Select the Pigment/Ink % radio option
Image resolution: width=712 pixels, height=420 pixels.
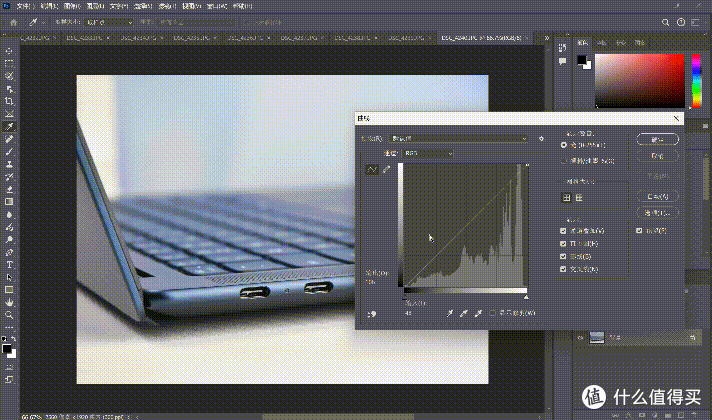point(564,161)
